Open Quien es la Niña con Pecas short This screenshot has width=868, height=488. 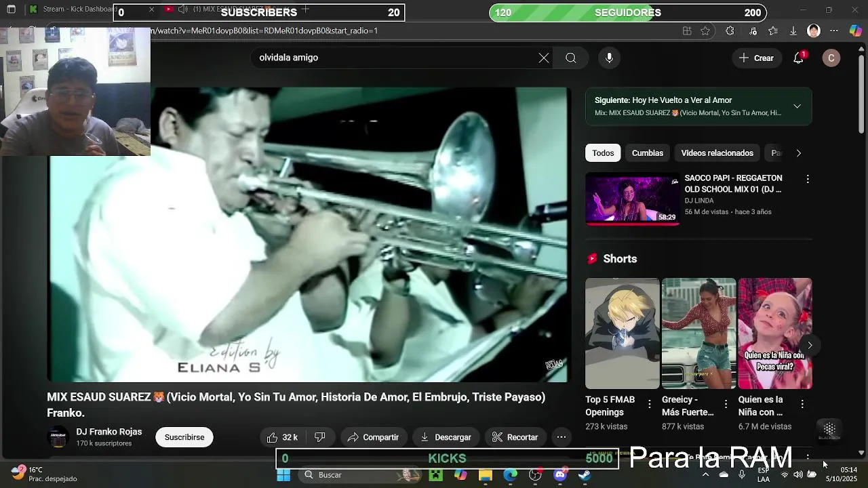pos(775,333)
